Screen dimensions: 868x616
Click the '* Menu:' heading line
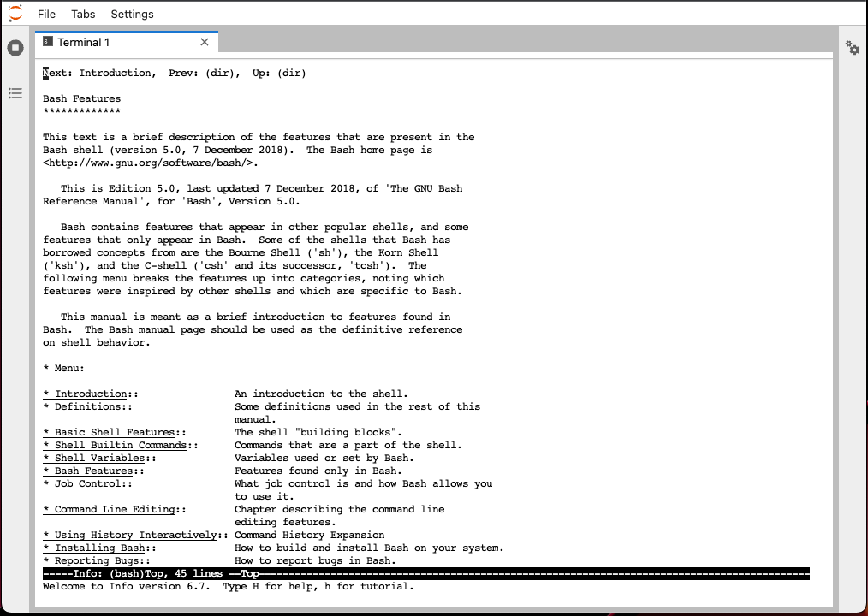click(x=63, y=368)
